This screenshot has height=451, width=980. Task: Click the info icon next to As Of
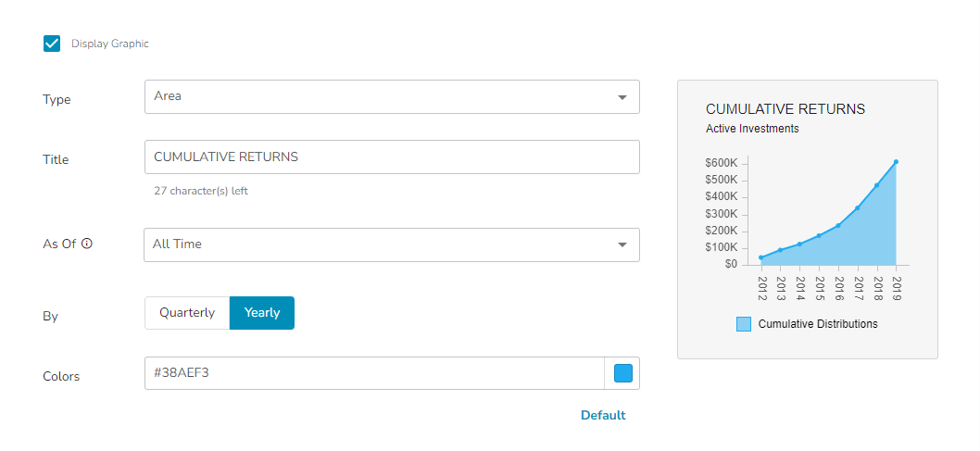pos(87,244)
